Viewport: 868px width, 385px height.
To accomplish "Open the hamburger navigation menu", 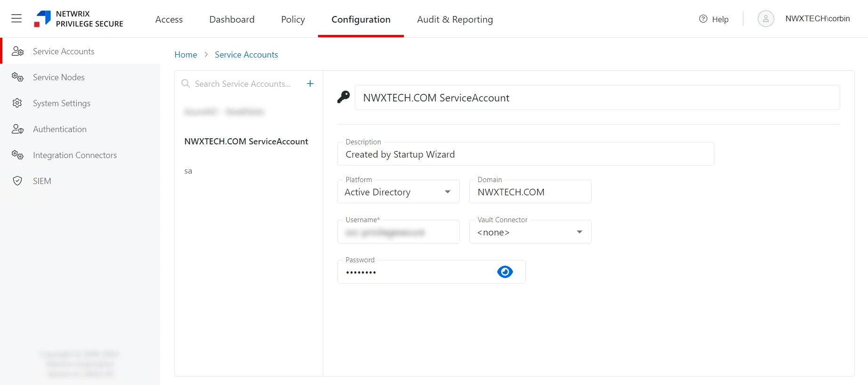I will coord(16,18).
